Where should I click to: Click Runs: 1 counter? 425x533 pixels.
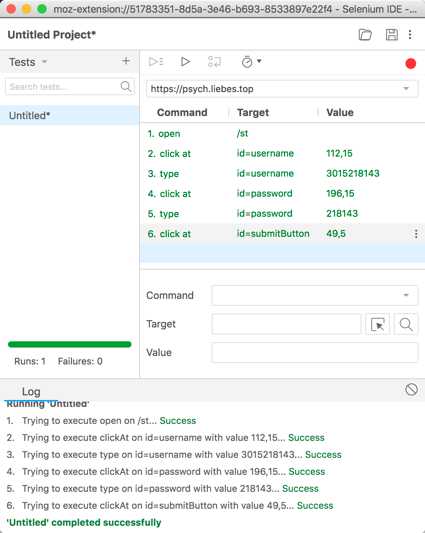30,361
